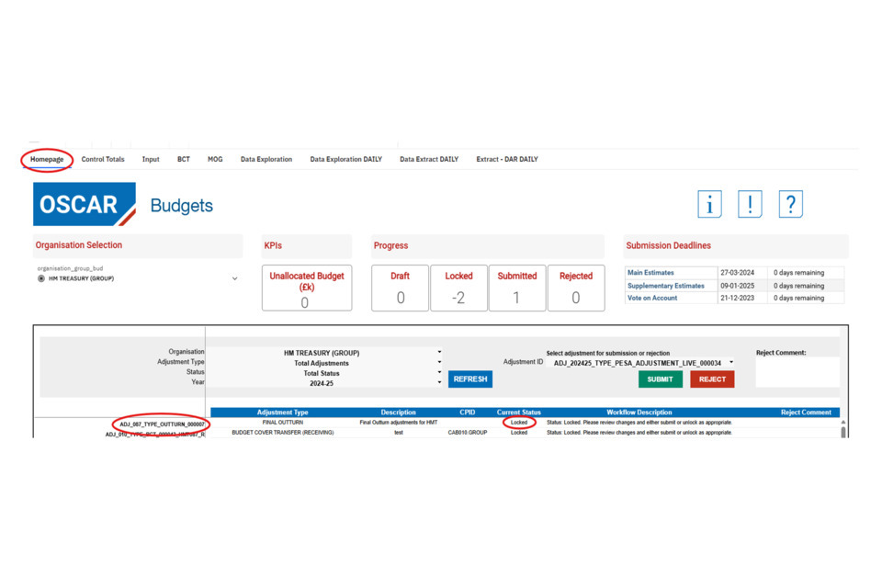Select the HM TREASURY (GROUP) radio button
Image resolution: width=882 pixels, height=588 pixels.
coord(41,278)
